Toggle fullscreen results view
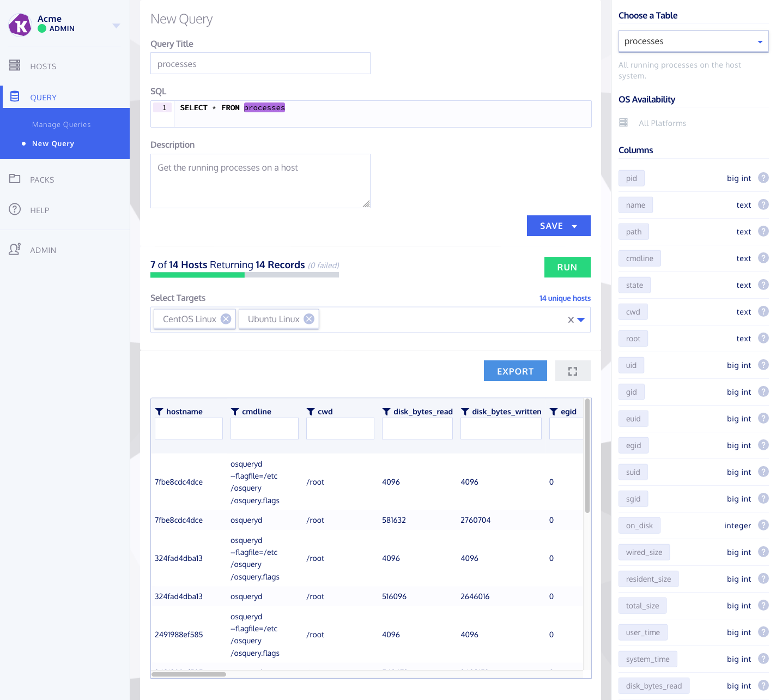 [573, 371]
